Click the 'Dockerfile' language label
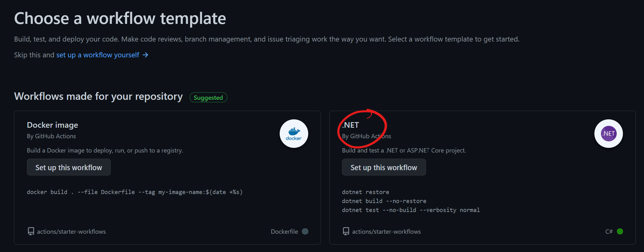 284,232
